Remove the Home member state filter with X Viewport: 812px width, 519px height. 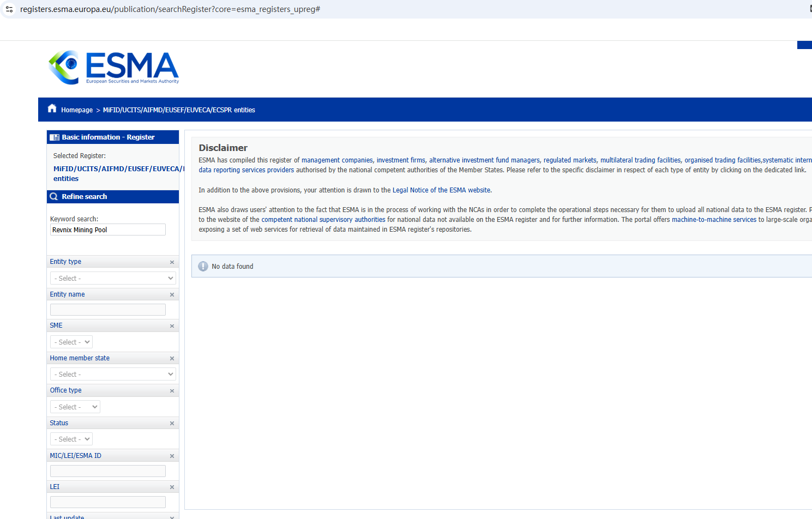pyautogui.click(x=172, y=359)
